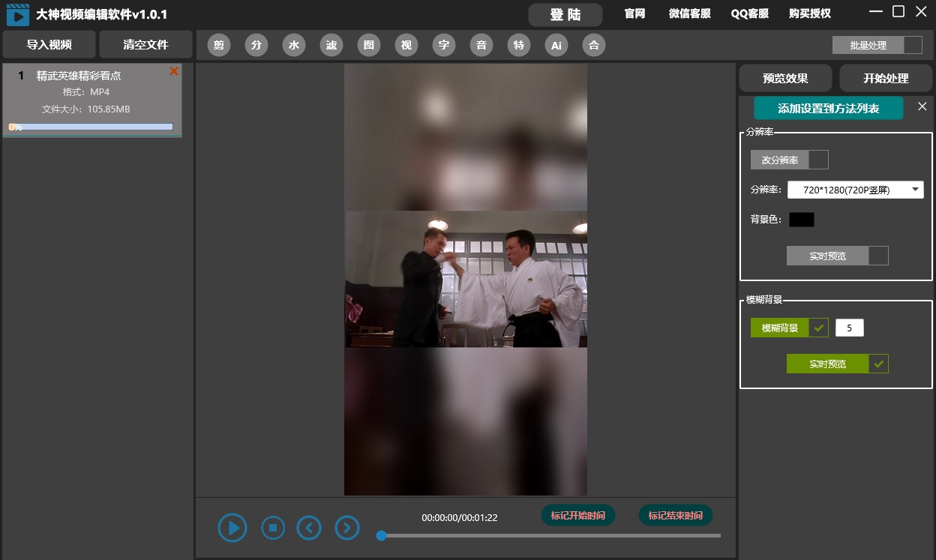The image size is (936, 560).
Task: Open the 图 (image) tool
Action: (369, 46)
